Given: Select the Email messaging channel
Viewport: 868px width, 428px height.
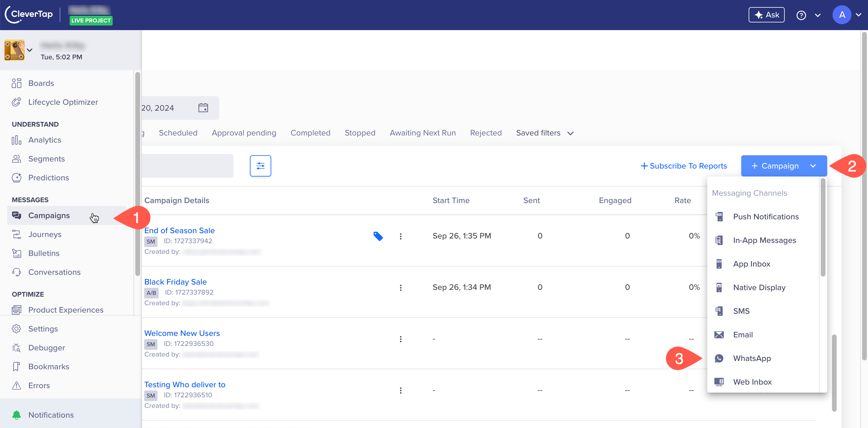Looking at the screenshot, I should point(742,335).
